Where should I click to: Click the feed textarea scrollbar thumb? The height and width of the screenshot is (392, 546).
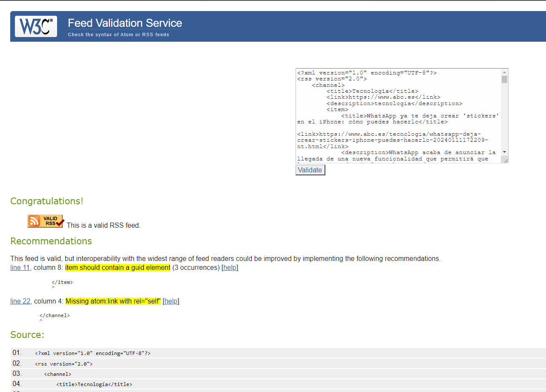click(x=504, y=80)
